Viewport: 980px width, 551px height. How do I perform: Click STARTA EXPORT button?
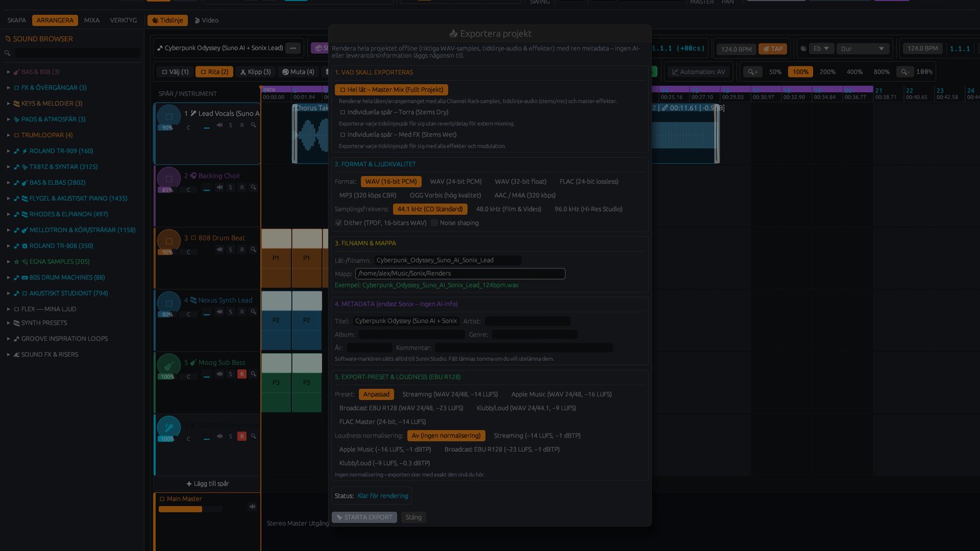(x=364, y=517)
